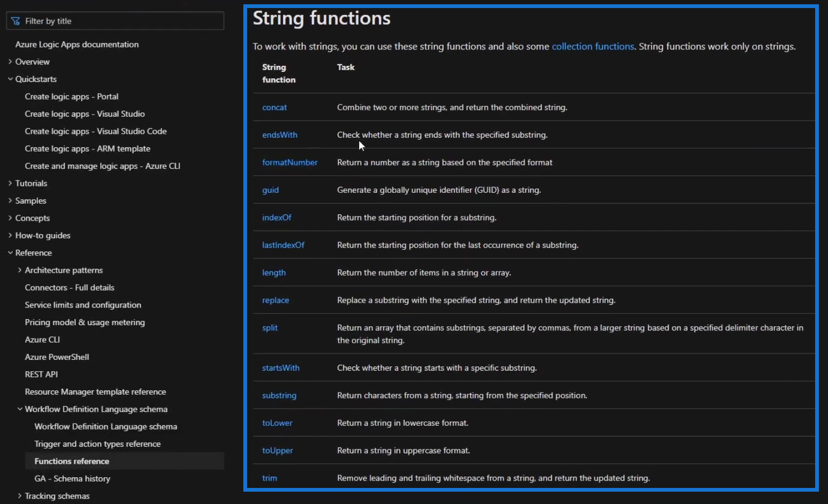Select the Functions reference item
828x504 pixels.
coord(124,461)
